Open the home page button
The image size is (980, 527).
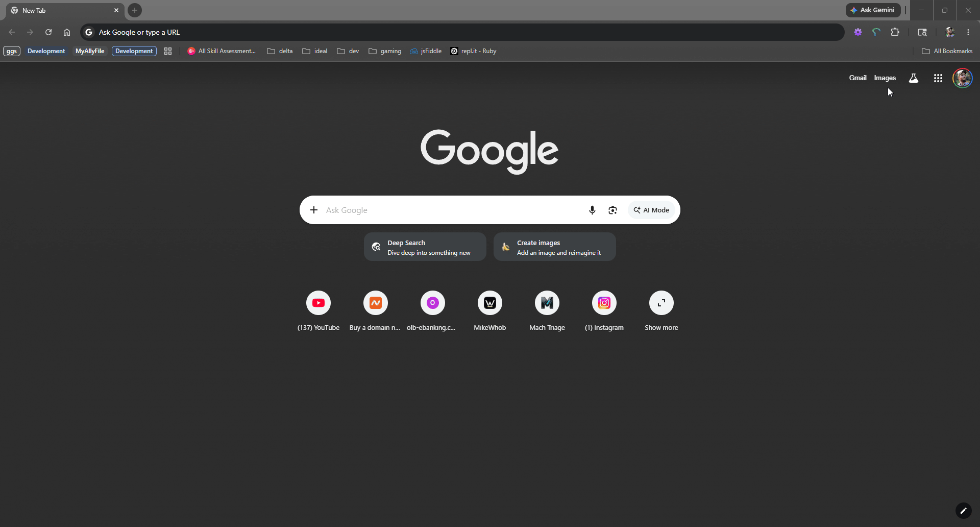(67, 32)
